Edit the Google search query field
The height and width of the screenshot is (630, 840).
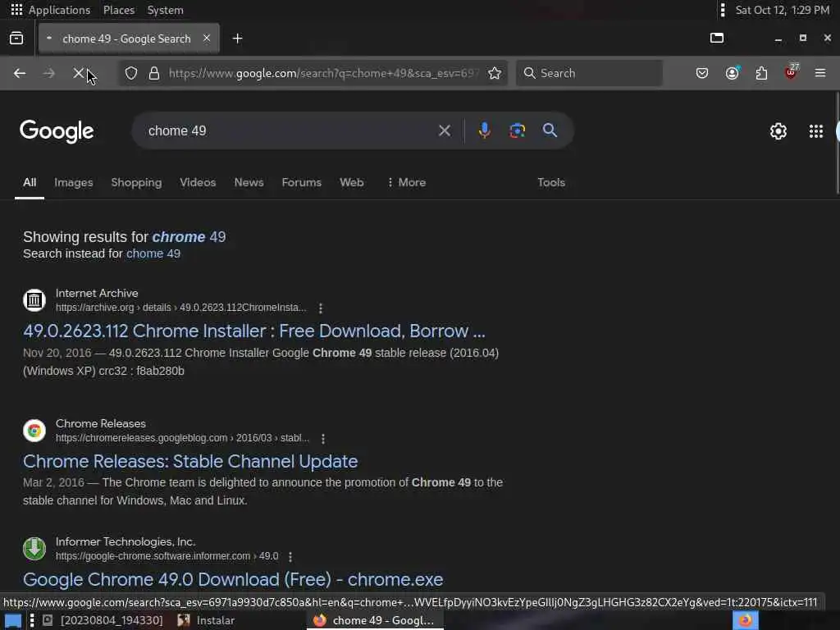(290, 130)
